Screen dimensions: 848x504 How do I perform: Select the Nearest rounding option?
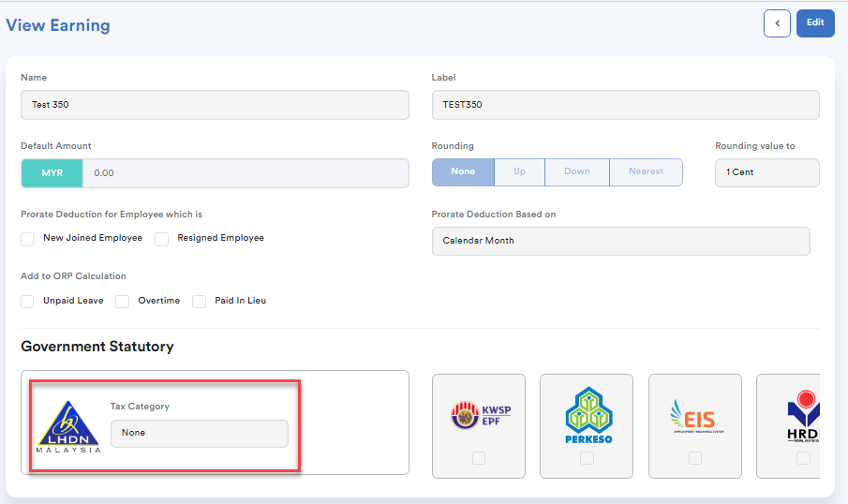click(x=646, y=172)
